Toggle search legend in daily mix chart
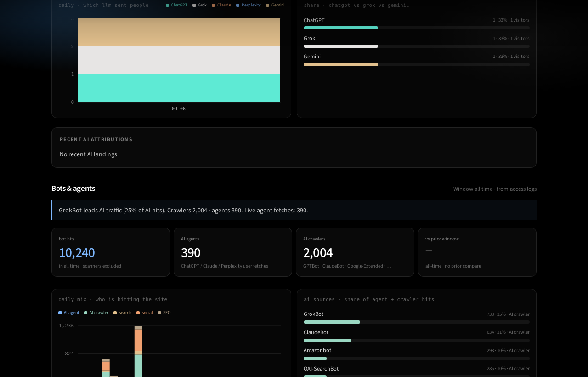Viewport: 588px width, 377px height. coord(123,313)
